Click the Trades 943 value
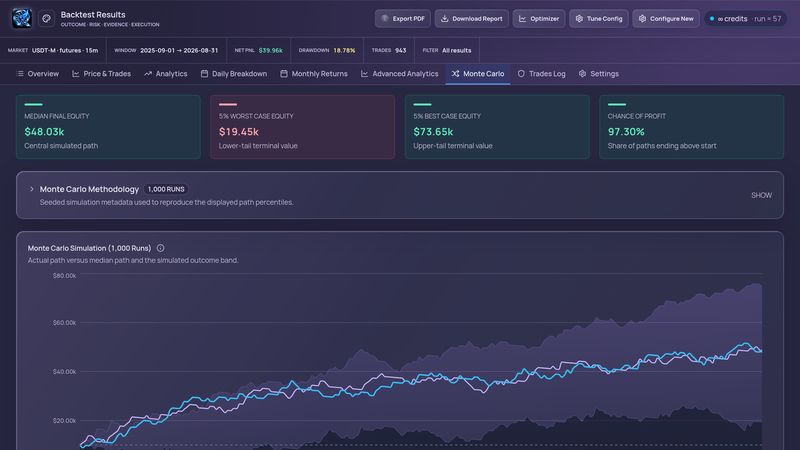 coord(401,51)
